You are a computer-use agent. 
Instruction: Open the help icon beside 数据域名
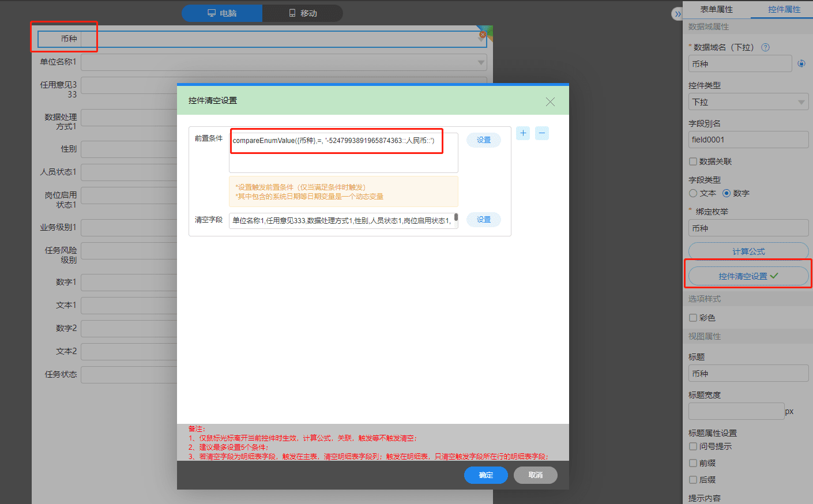point(765,47)
